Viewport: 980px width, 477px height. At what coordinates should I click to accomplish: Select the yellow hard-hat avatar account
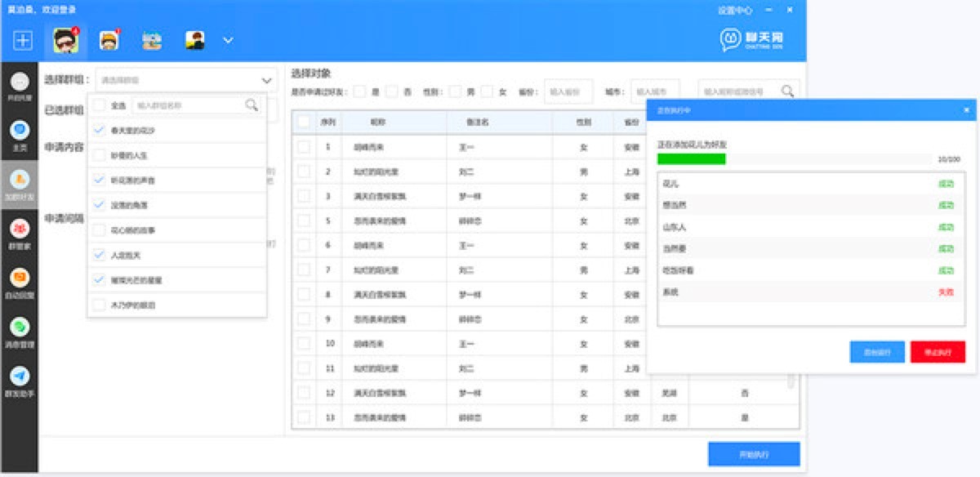point(109,40)
